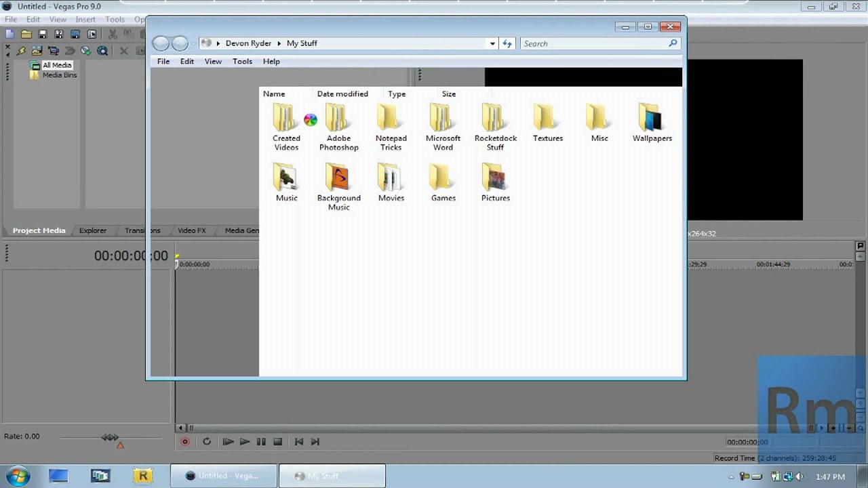
Task: Open the Created Videos folder
Action: click(286, 127)
